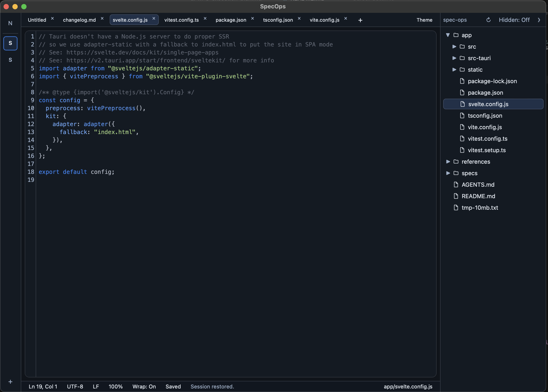The image size is (548, 392).
Task: Click the refresh file tree icon
Action: (488, 20)
